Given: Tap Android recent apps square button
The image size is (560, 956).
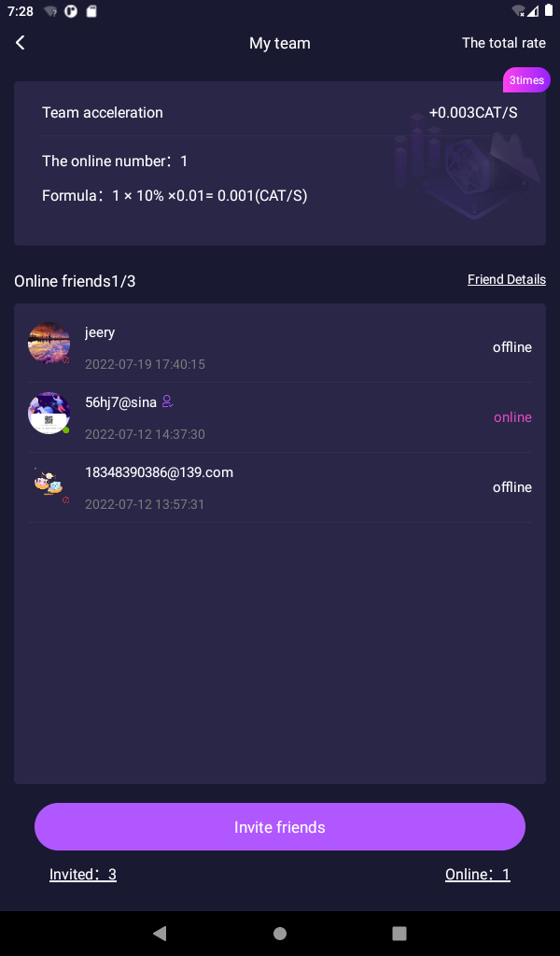Looking at the screenshot, I should [x=399, y=933].
